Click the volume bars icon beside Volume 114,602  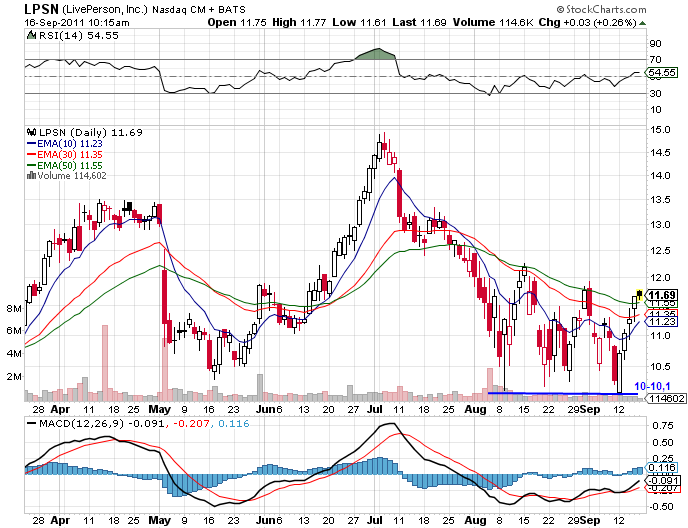(31, 176)
